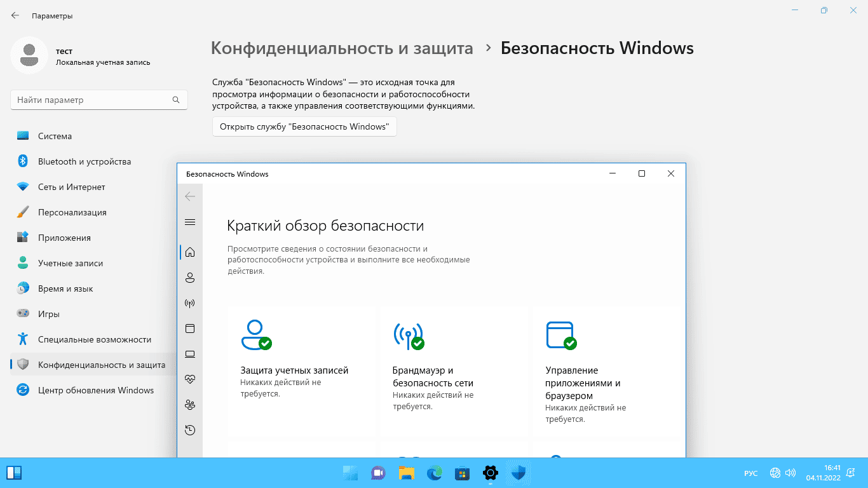Select 'Игры' in Settings navigation
This screenshot has height=488, width=868.
point(93,314)
